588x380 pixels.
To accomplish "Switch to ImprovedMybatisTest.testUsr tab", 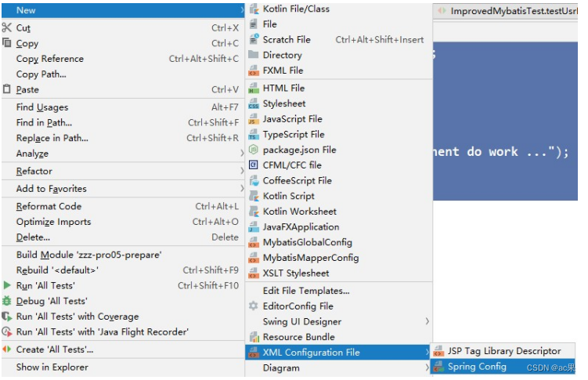I will pos(506,11).
